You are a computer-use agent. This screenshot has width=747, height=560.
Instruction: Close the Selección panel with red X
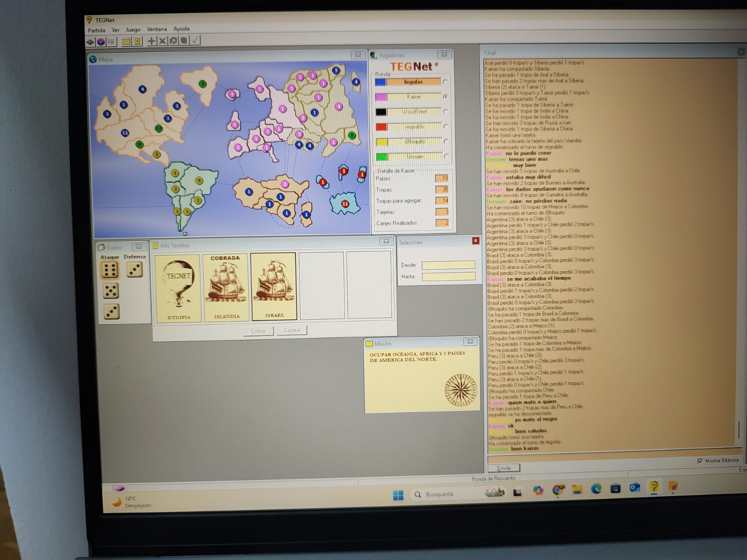(x=475, y=241)
